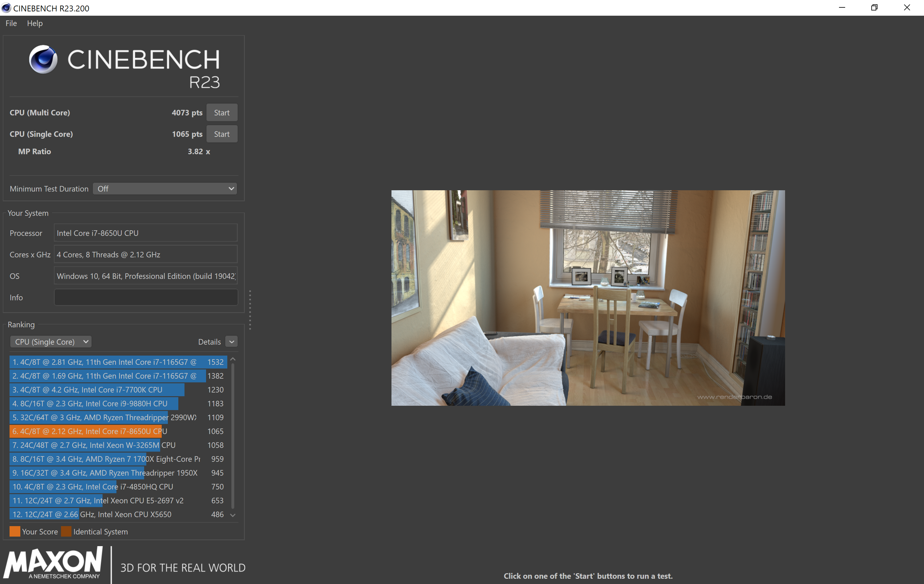Click the dotted panel divider handle

tap(250, 310)
